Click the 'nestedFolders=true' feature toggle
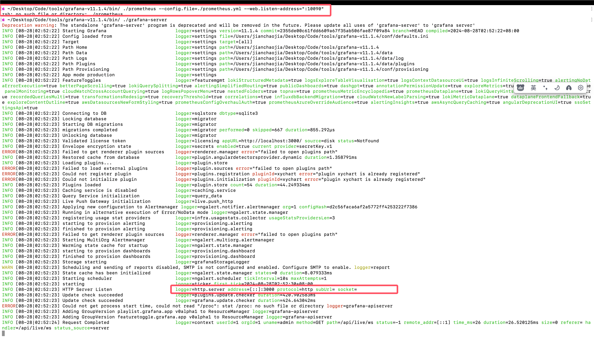The height and width of the screenshot is (364, 594). point(252,92)
